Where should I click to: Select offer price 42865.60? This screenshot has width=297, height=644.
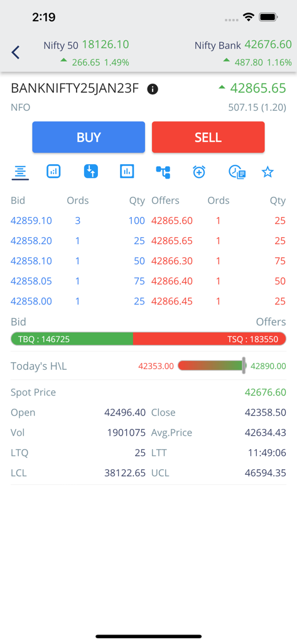172,221
